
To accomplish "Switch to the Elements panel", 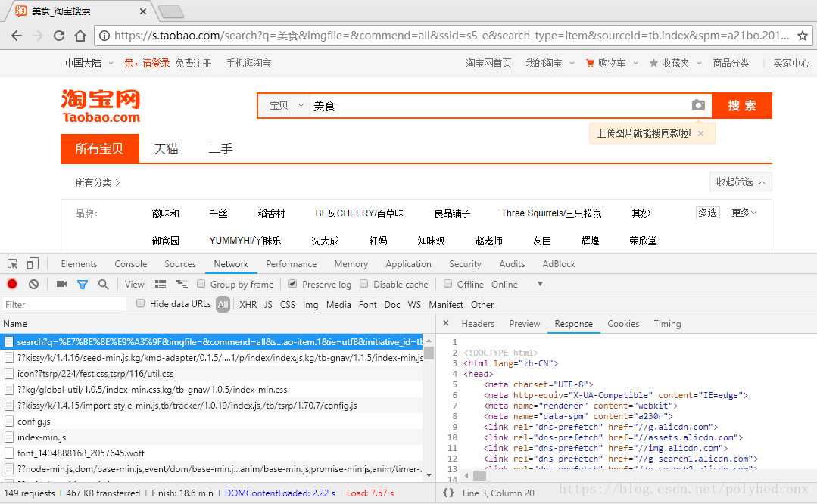I will pos(79,264).
